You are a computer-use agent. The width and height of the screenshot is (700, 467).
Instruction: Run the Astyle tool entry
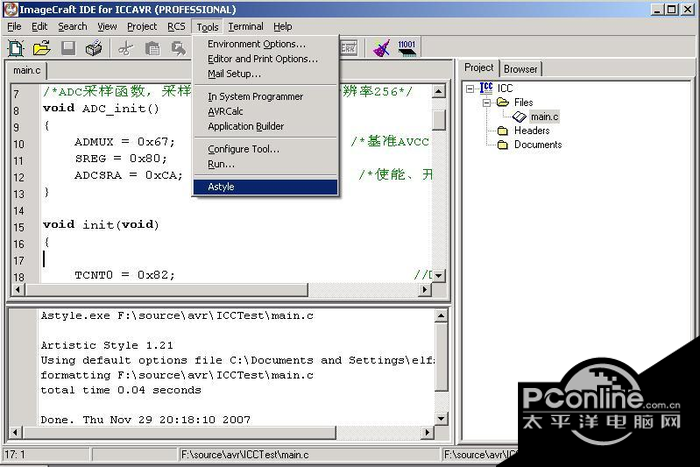266,187
